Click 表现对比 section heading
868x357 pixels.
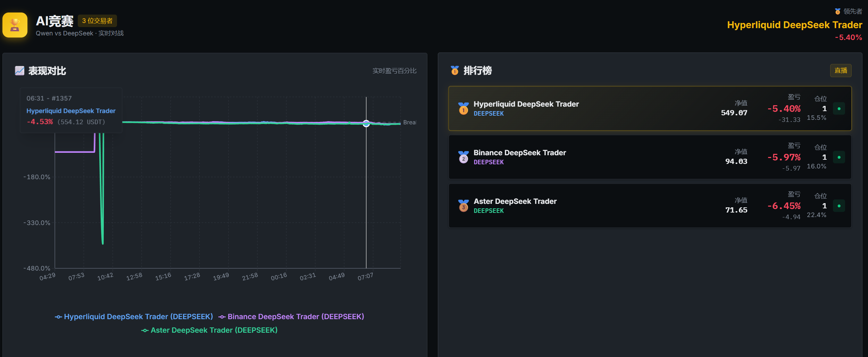coord(47,71)
